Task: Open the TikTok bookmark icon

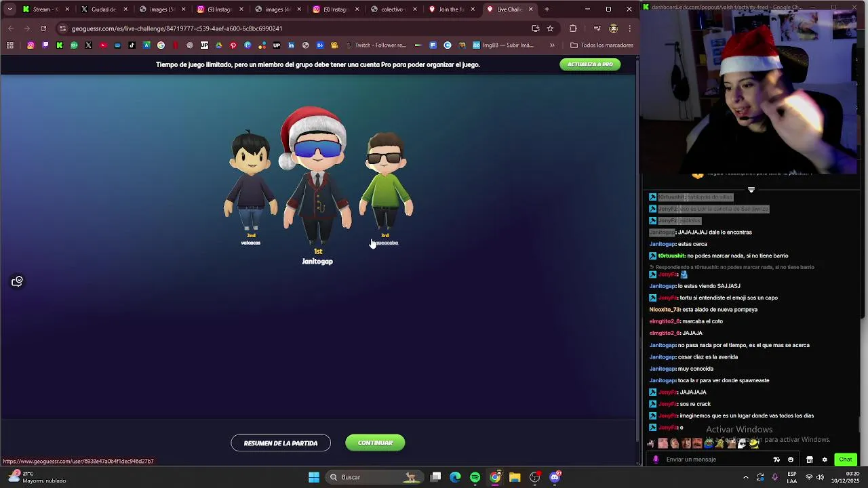Action: click(132, 45)
